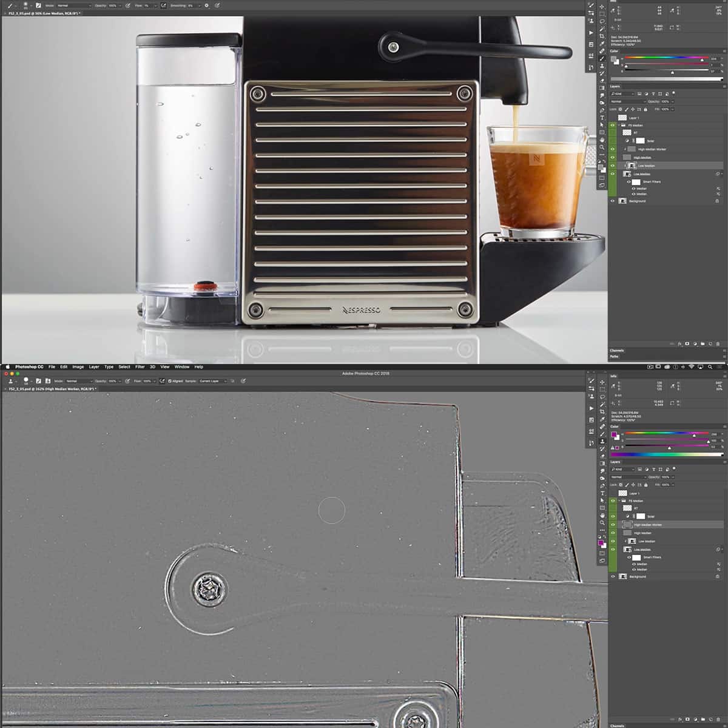Image resolution: width=728 pixels, height=728 pixels.
Task: Select the Healing Brush tool in lower window
Action: (602, 426)
